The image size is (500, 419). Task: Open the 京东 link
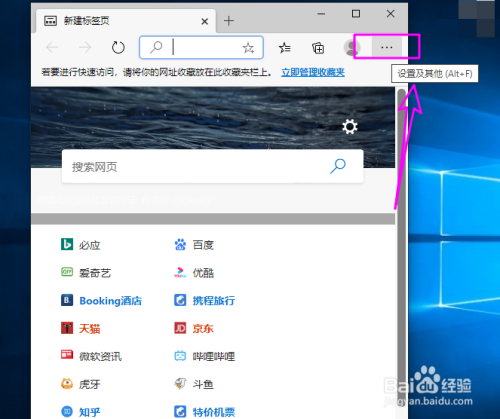(203, 329)
